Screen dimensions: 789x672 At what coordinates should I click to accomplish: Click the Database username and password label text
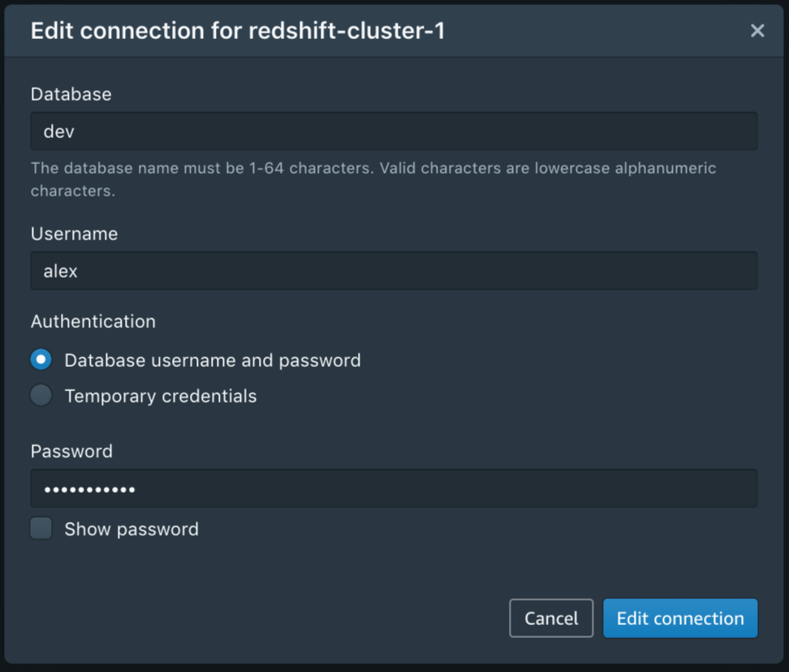pos(213,360)
